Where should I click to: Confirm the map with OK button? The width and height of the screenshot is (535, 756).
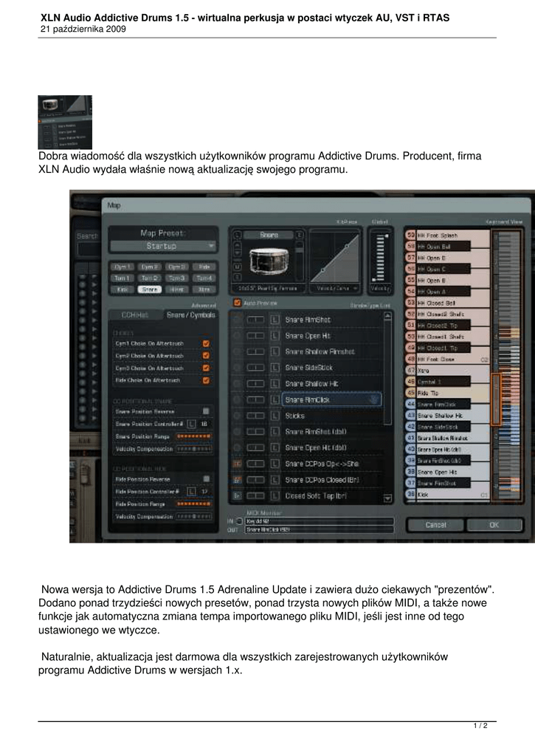pyautogui.click(x=494, y=525)
